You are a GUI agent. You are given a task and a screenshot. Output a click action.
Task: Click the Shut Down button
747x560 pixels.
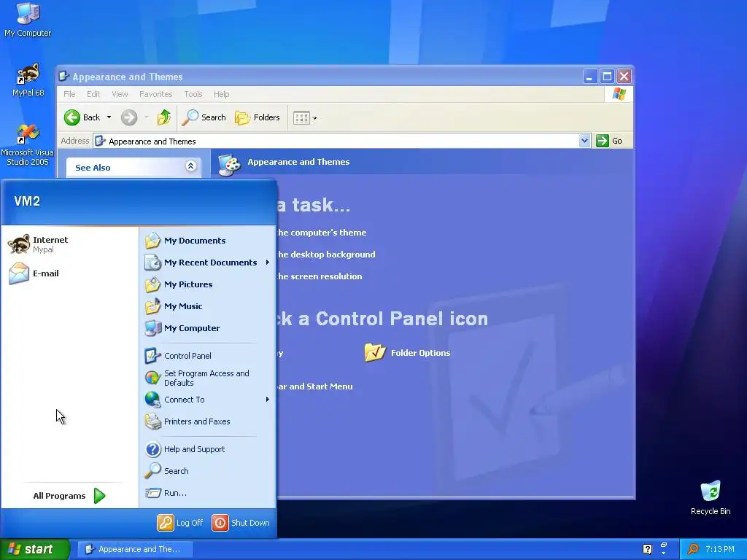(x=241, y=523)
